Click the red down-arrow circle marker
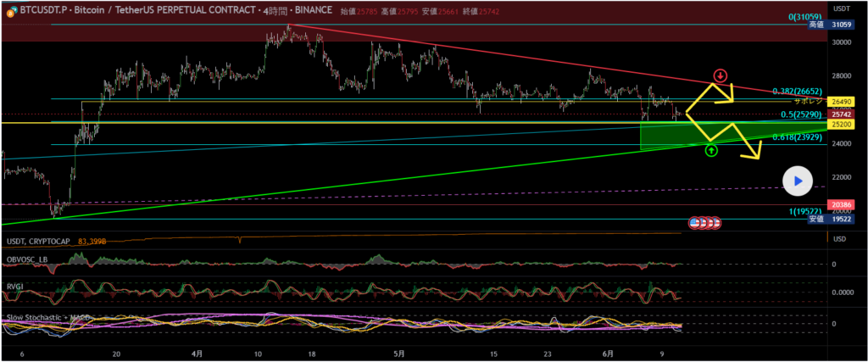The image size is (868, 362). 720,75
